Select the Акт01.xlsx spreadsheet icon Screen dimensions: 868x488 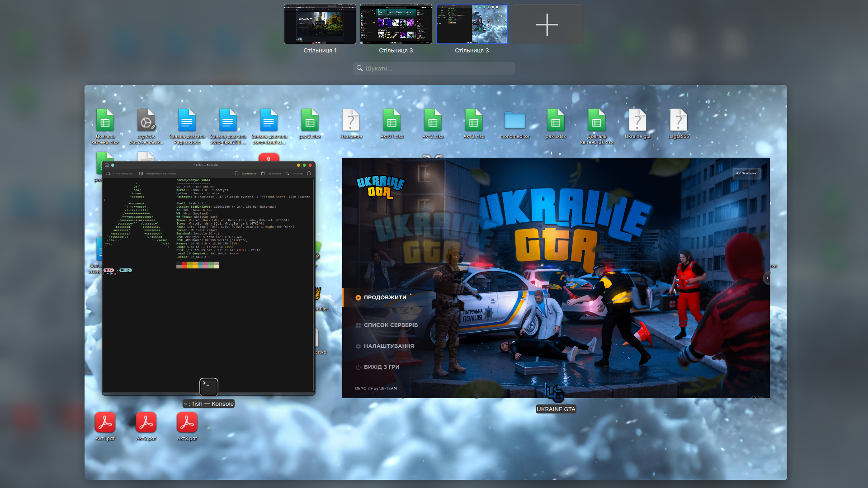point(392,121)
